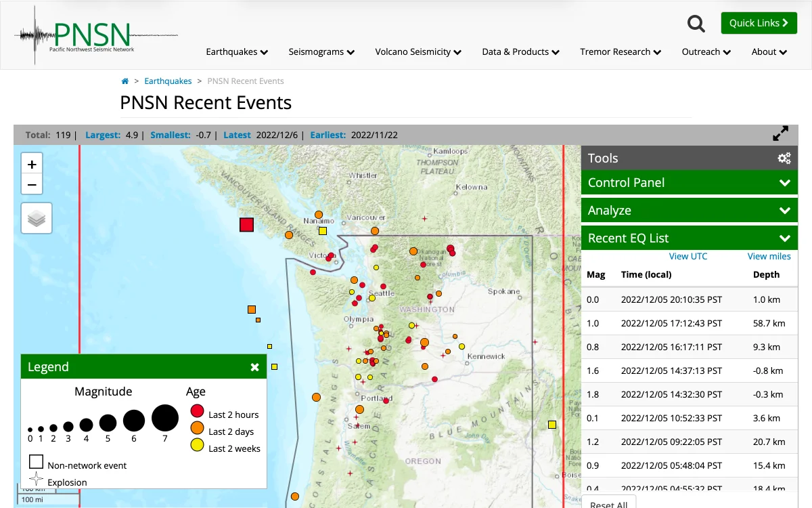Open Tools settings gears icon
This screenshot has height=508, width=812.
784,158
